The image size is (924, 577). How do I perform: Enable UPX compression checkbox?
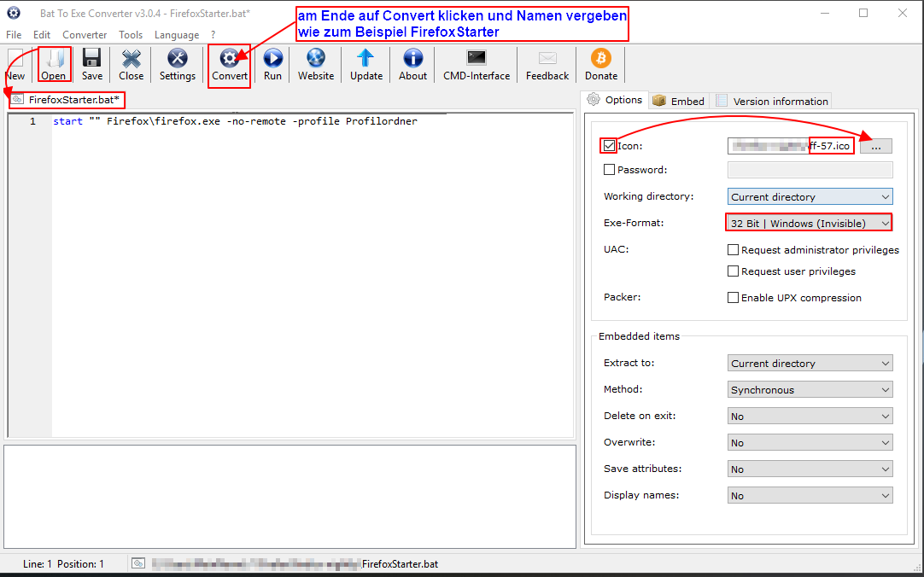[x=733, y=297]
